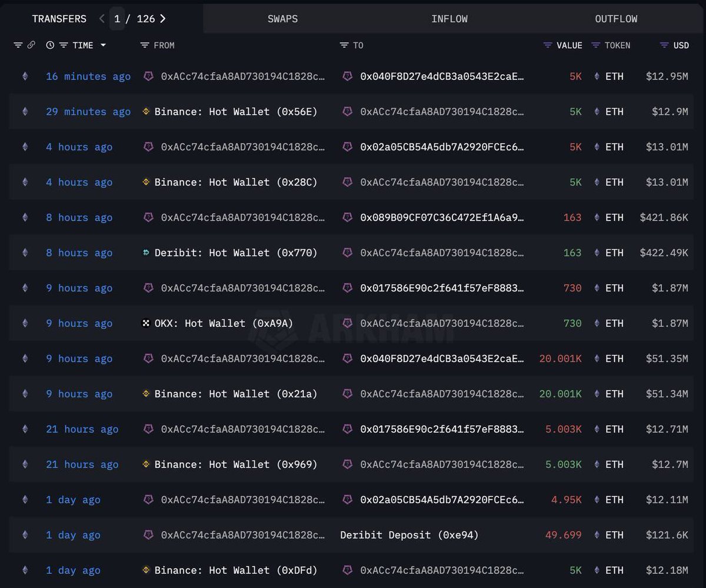The height and width of the screenshot is (588, 706).
Task: Click OKX logo beside Hot Wallet (0xA9A)
Action: 146,323
